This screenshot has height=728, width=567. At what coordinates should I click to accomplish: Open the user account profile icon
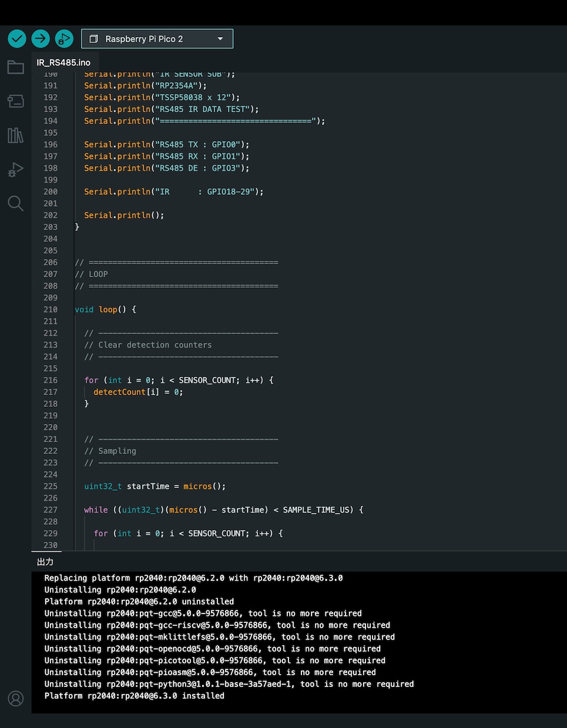pos(16,699)
